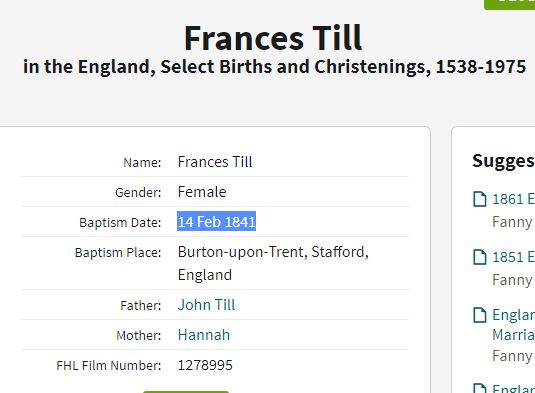535x393 pixels.
Task: Click the Suggested records heading
Action: (503, 161)
